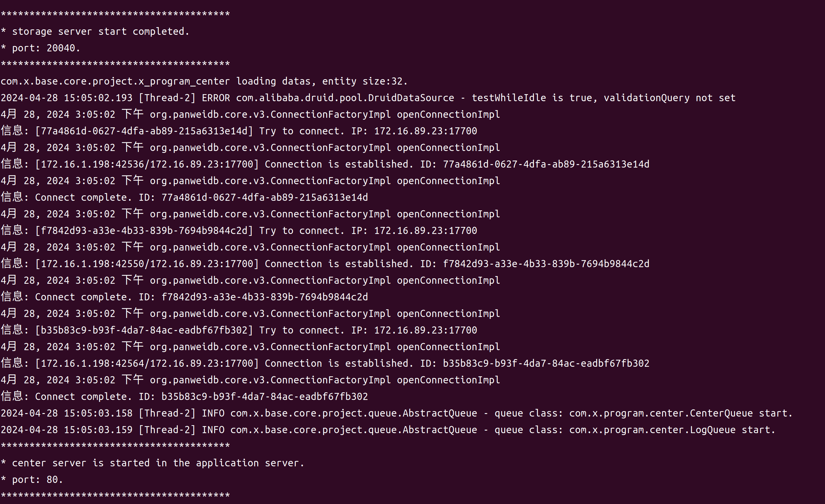Click the ERROR DruidDataSource log line
Image resolution: width=825 pixels, height=504 pixels.
tap(368, 98)
